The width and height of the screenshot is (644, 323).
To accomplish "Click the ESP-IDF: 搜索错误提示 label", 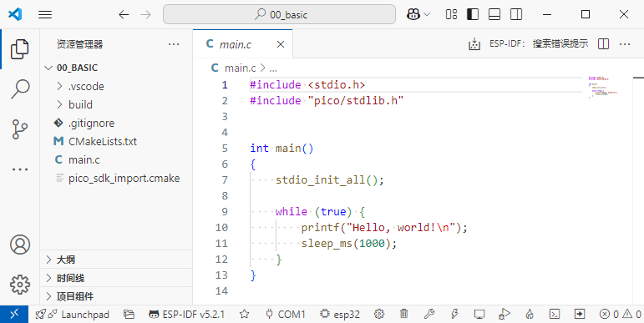I will pyautogui.click(x=539, y=43).
